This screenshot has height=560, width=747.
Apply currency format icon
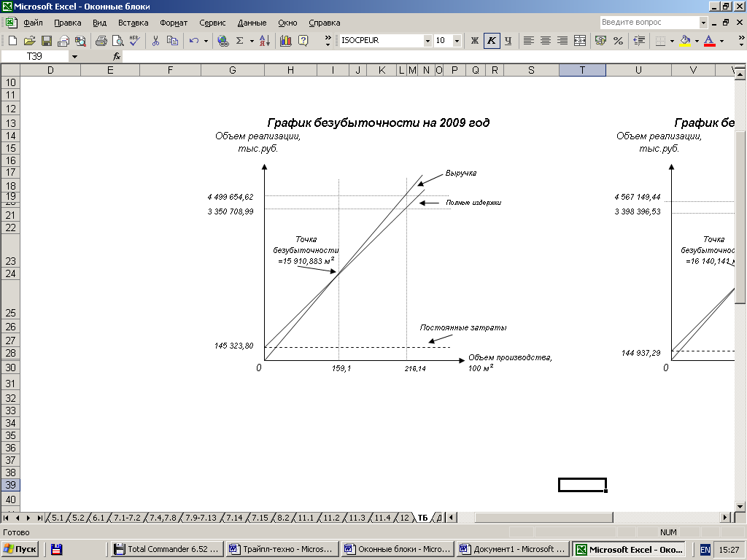click(601, 41)
